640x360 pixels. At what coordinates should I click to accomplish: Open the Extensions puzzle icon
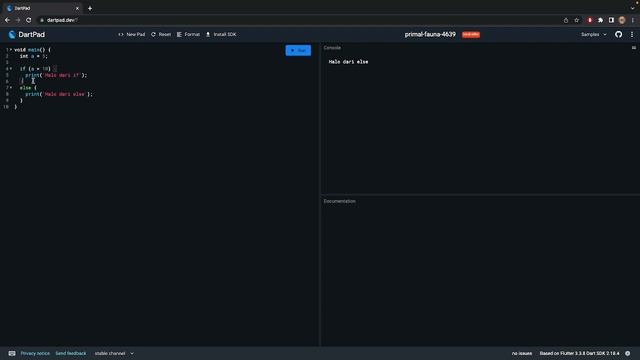pyautogui.click(x=600, y=20)
